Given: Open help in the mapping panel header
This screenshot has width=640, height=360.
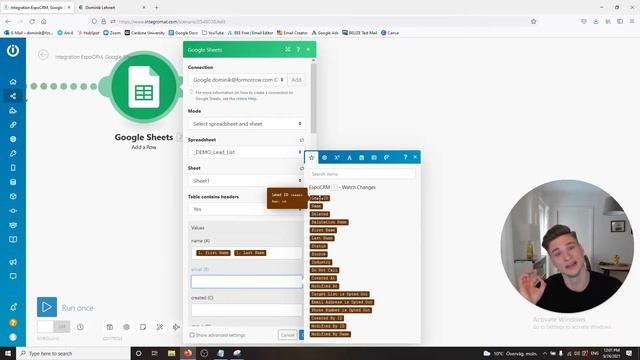Looking at the screenshot, I should tap(405, 157).
